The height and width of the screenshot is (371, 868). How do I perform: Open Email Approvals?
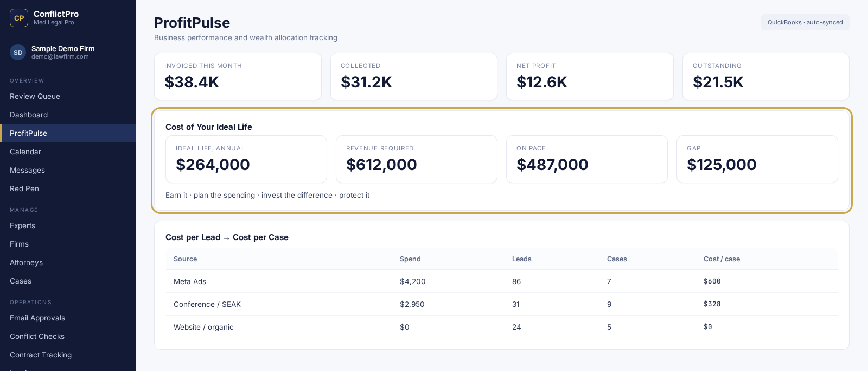pos(68,318)
